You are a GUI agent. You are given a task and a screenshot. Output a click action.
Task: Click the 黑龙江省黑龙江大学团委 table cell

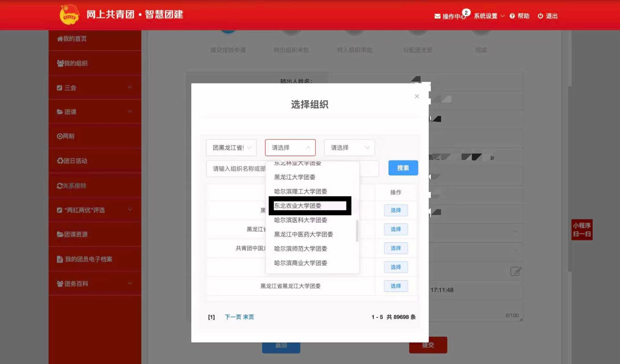[291, 286]
